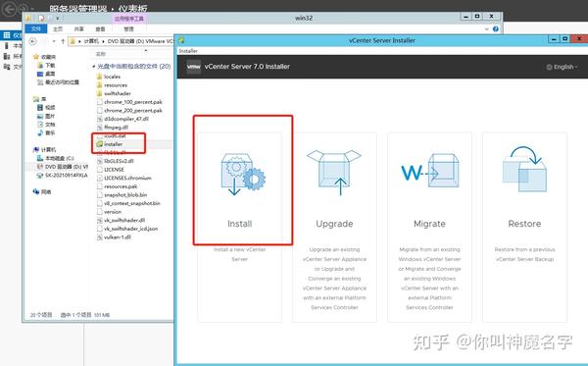Viewport: 588px width, 366px height.
Task: Expand the Explorer ribbon chevron
Action: coord(487,28)
